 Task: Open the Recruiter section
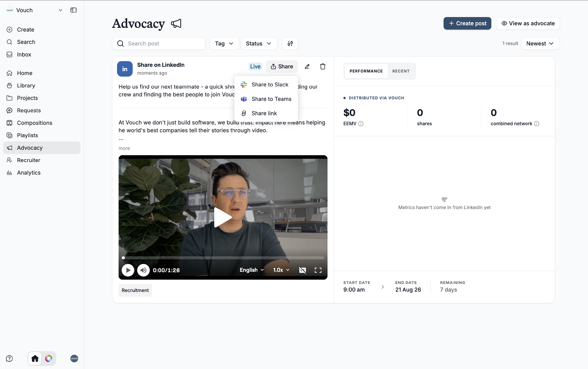(x=42, y=160)
